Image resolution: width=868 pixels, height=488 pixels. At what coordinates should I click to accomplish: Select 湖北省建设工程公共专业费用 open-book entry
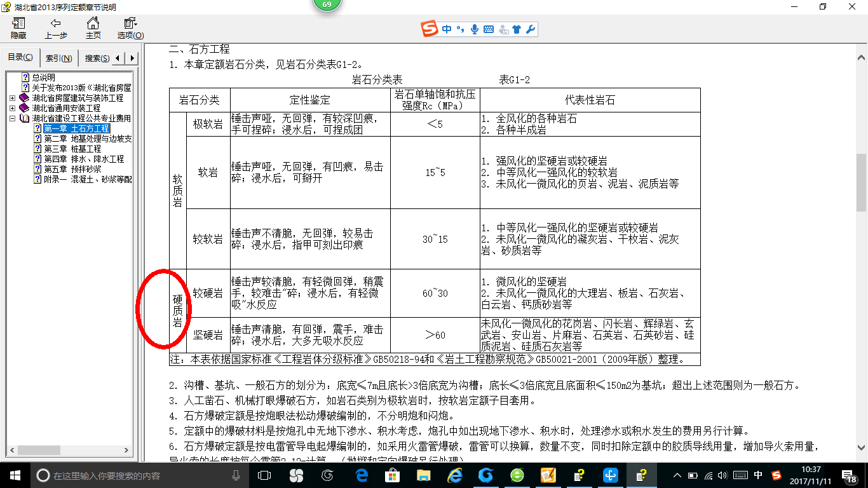click(x=81, y=118)
